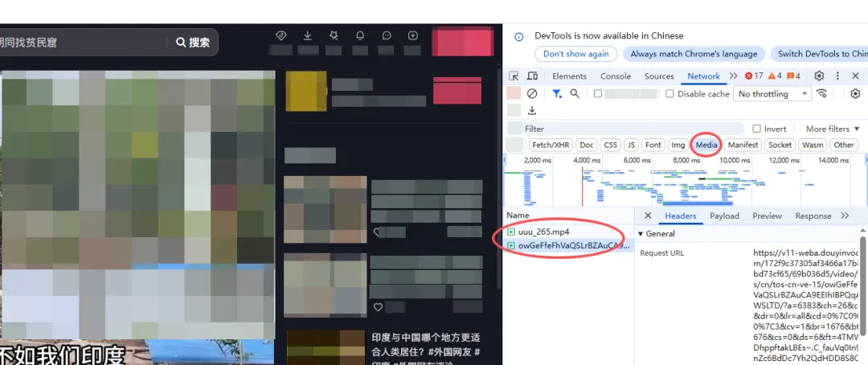Viewport: 868px width, 365px height.
Task: Select the Socket filter chip
Action: pyautogui.click(x=780, y=145)
